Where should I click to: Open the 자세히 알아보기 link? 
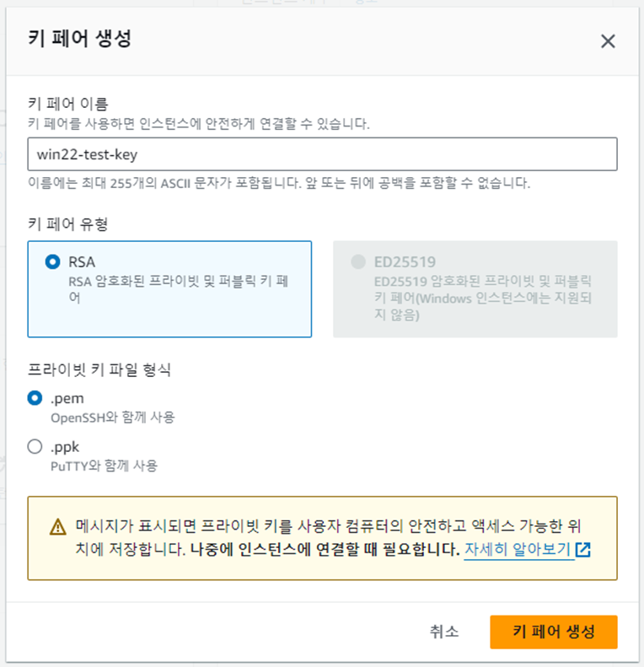coord(518,549)
